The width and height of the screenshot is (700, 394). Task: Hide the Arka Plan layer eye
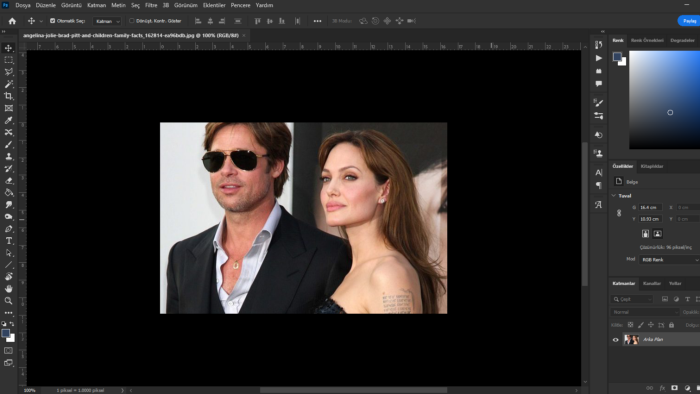616,340
